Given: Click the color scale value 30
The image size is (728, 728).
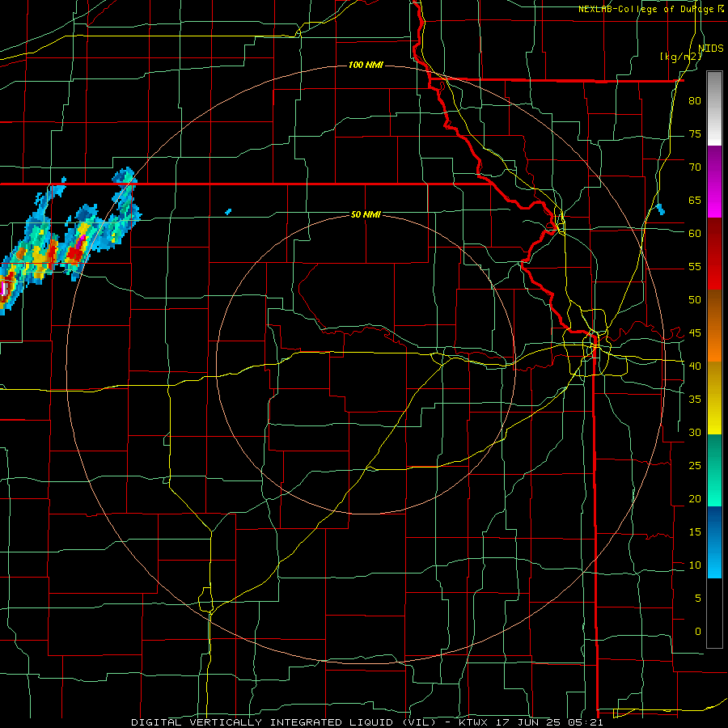Looking at the screenshot, I should [x=695, y=432].
